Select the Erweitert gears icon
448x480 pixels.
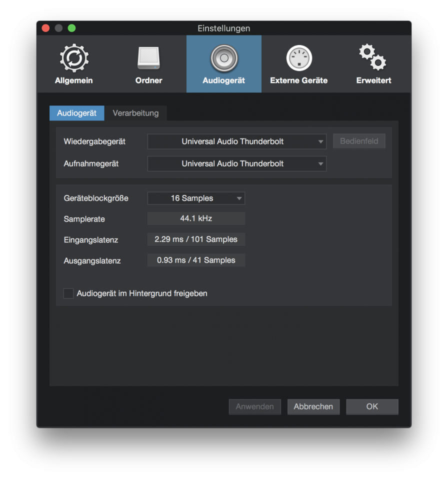pos(372,57)
